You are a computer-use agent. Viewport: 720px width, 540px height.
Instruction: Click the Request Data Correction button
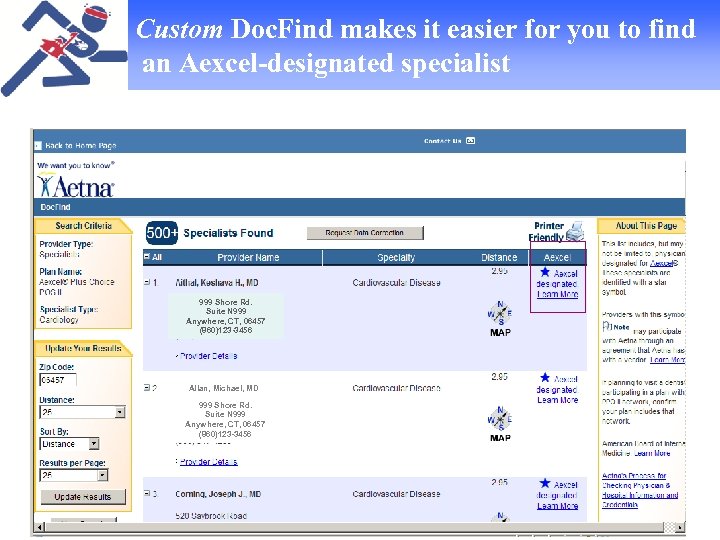point(365,233)
